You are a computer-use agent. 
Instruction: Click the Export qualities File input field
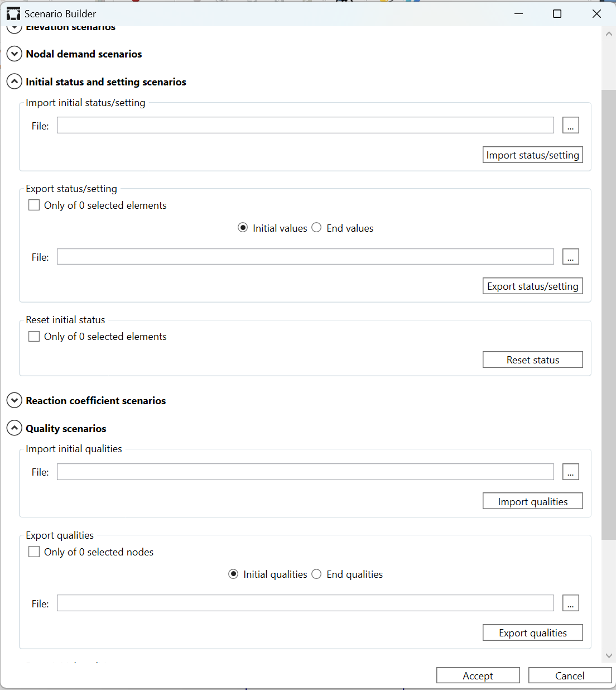pos(305,603)
